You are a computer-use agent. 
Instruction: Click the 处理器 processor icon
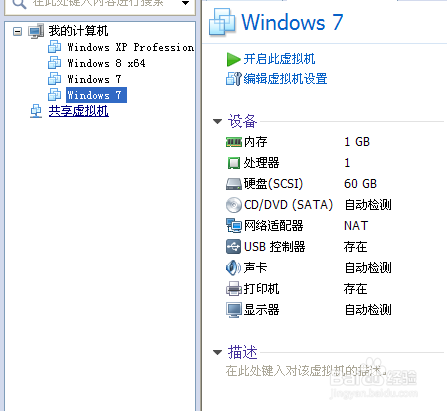click(234, 163)
